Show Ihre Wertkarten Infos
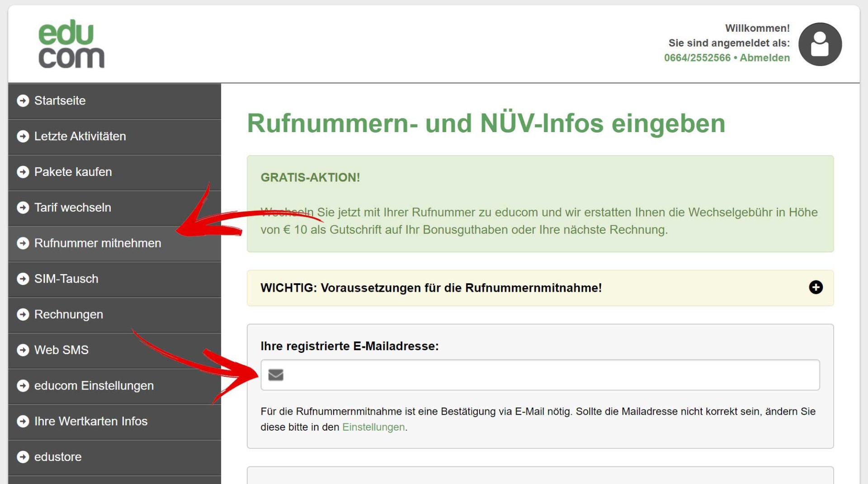The height and width of the screenshot is (484, 868). coord(91,421)
